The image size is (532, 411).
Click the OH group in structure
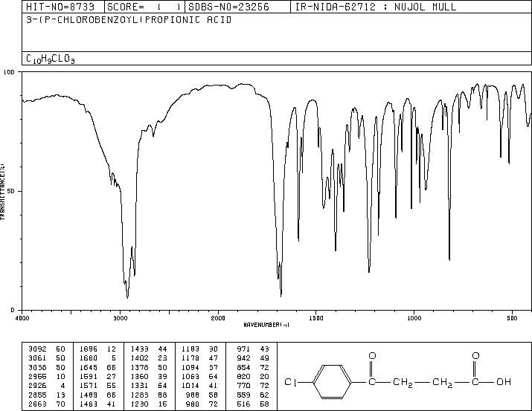(x=504, y=382)
